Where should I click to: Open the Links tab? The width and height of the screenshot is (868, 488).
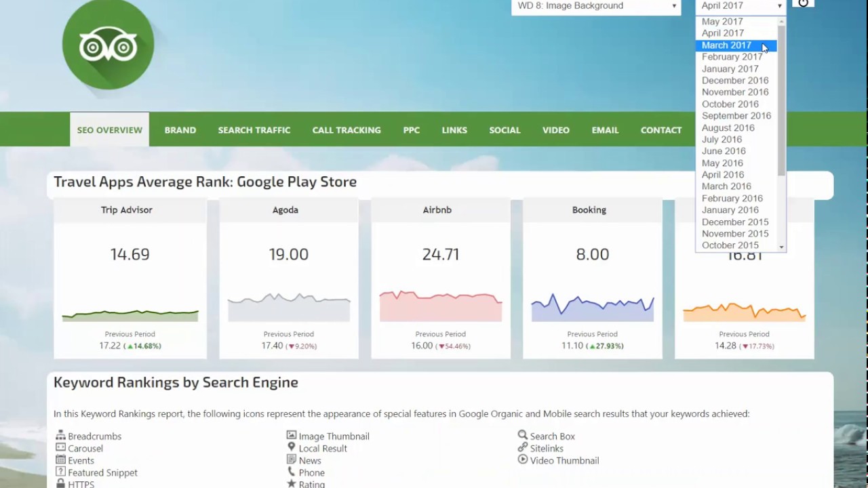pyautogui.click(x=454, y=130)
